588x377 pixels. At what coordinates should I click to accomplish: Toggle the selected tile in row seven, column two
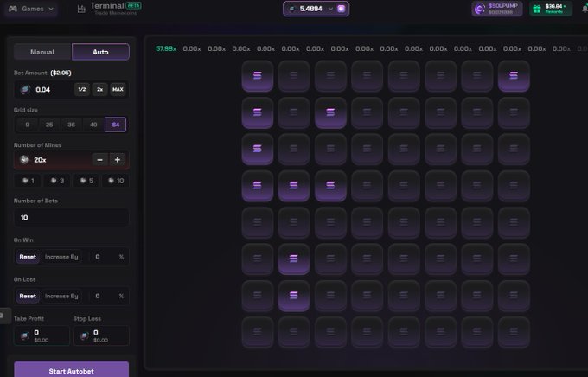coord(294,296)
